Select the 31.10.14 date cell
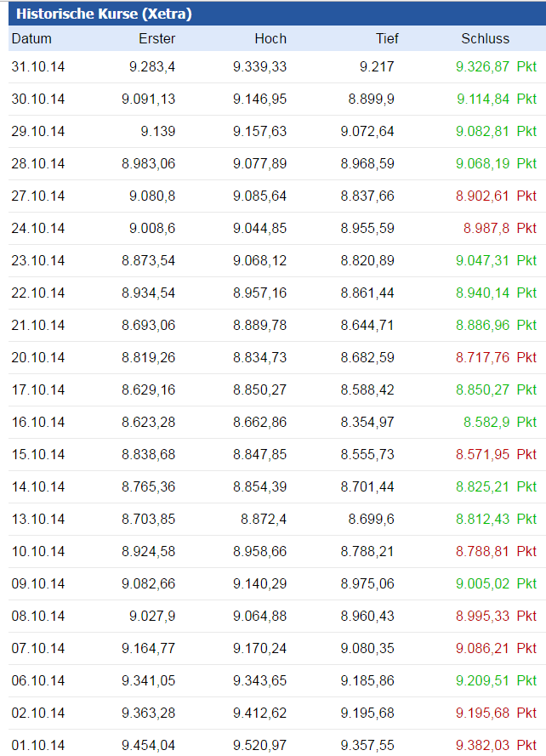 coord(38,66)
